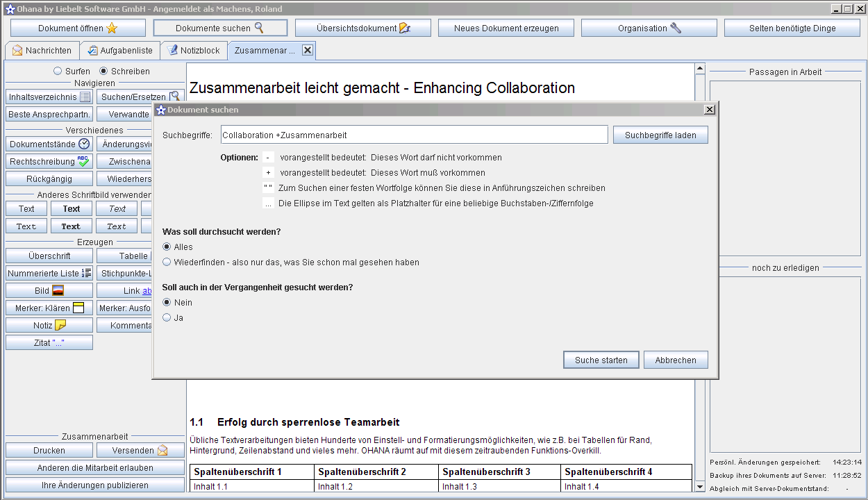
Task: Click the envelope icon on Versenden
Action: [x=162, y=450]
